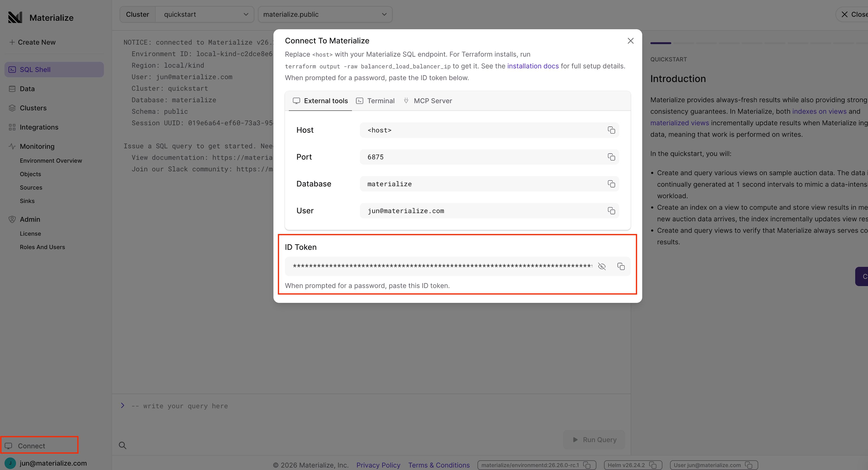This screenshot has height=470, width=868.
Task: Click the user avatar icon
Action: coord(10,463)
